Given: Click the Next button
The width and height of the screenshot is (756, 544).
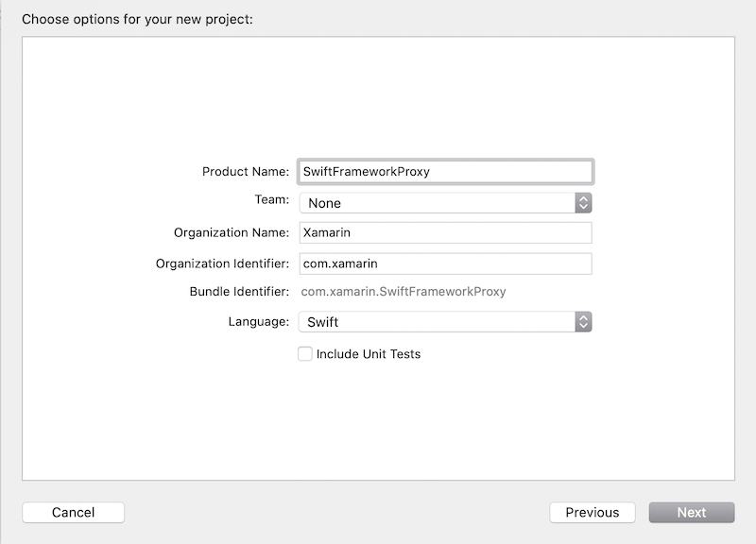Looking at the screenshot, I should click(x=692, y=512).
